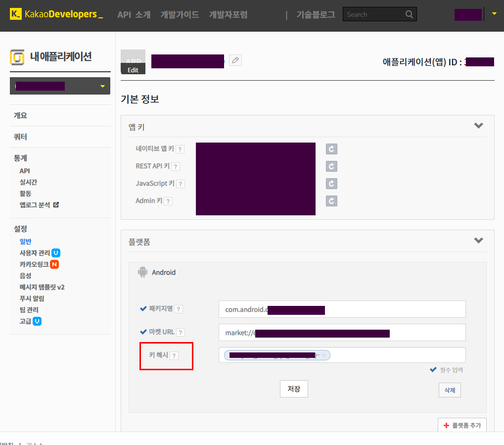504x445 pixels.
Task: Regenerate the JavaScript 키
Action: (x=331, y=184)
